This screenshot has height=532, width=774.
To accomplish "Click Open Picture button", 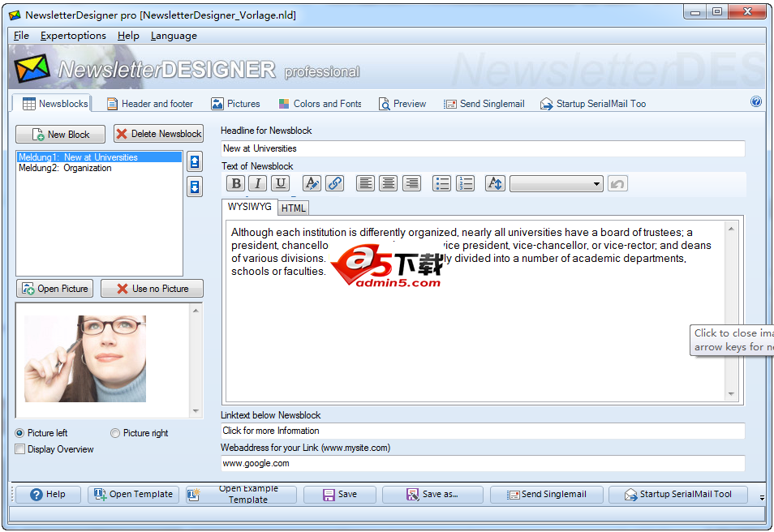I will point(55,289).
